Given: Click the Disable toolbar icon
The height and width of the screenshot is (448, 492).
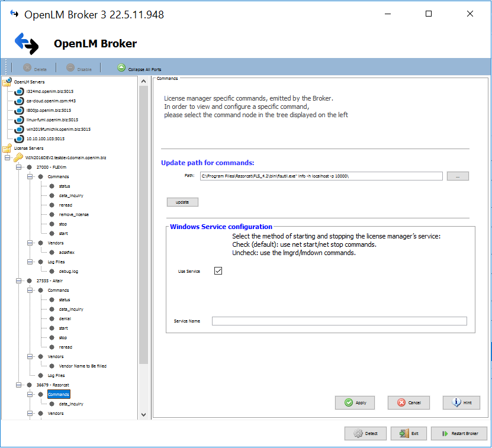Looking at the screenshot, I should (x=70, y=68).
